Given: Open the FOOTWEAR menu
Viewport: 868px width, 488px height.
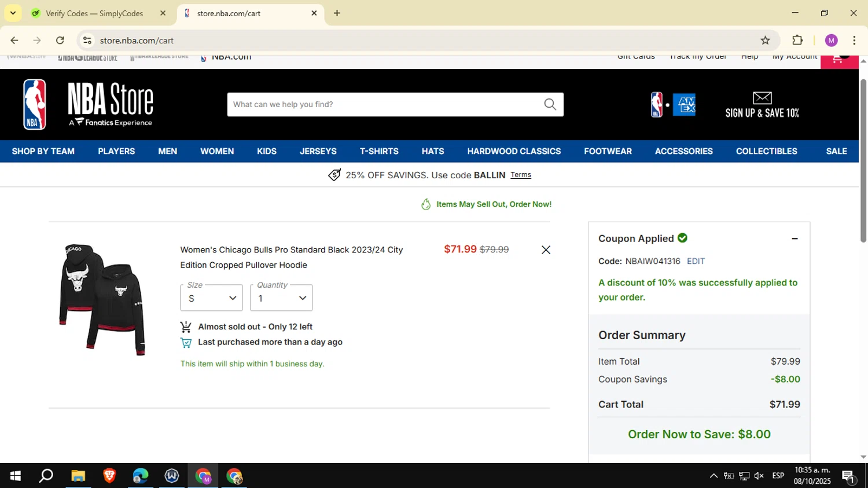Looking at the screenshot, I should 608,151.
